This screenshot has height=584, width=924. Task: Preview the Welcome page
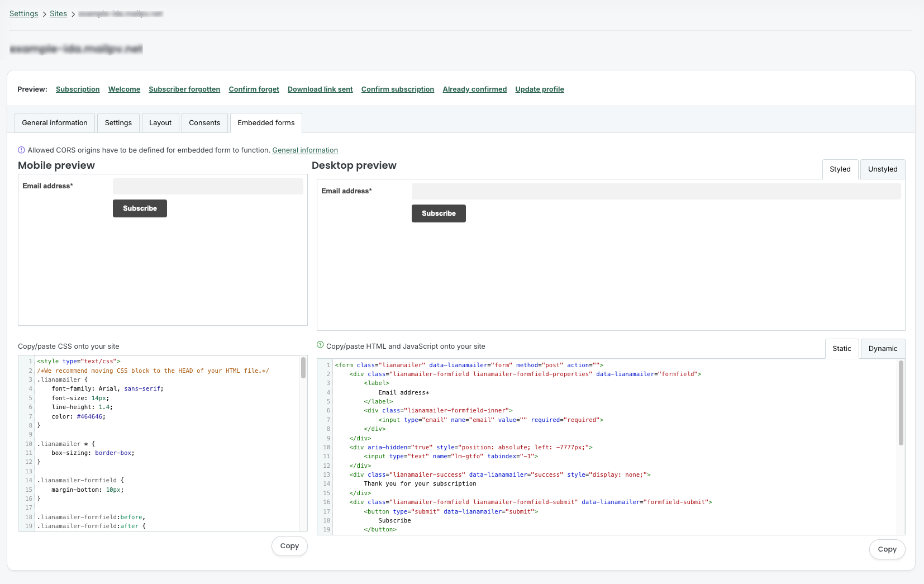click(124, 89)
